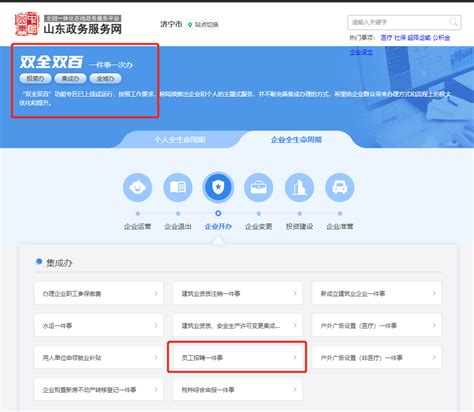
Task: Select the briefcase 企业变更 stage icon
Action: [x=259, y=188]
